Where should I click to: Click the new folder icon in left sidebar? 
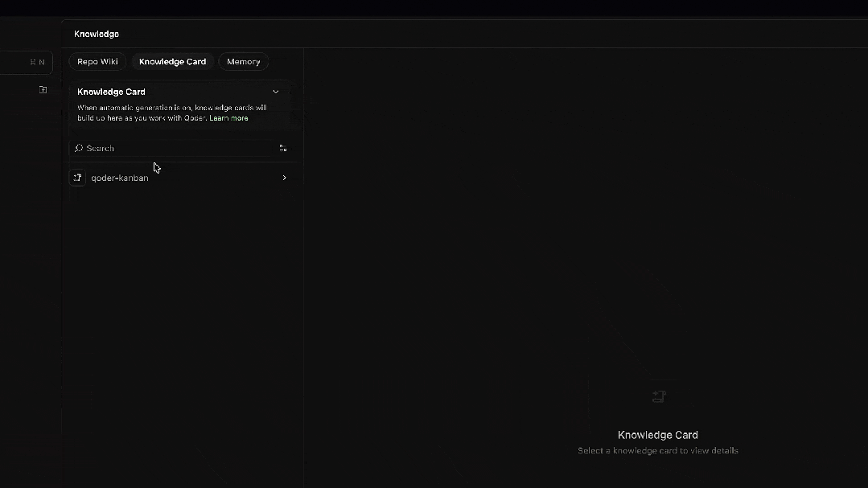click(x=43, y=89)
